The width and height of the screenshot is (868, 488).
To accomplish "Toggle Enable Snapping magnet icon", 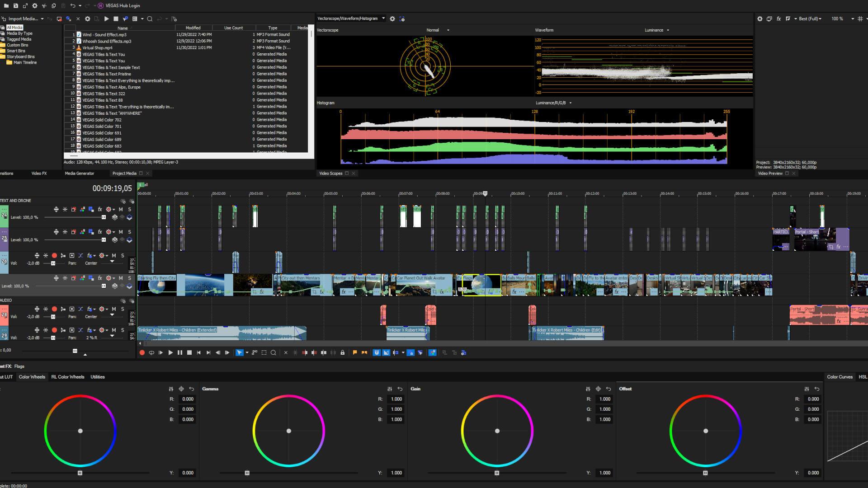I will [377, 353].
